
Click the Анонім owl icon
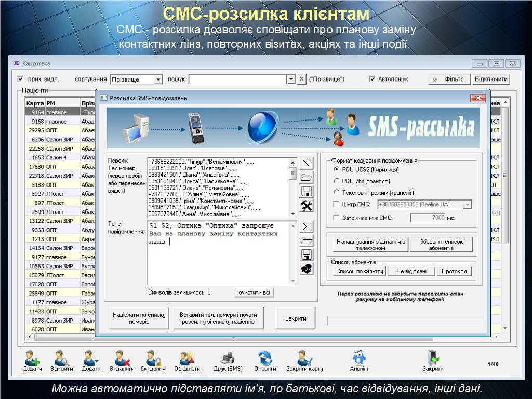tap(359, 359)
